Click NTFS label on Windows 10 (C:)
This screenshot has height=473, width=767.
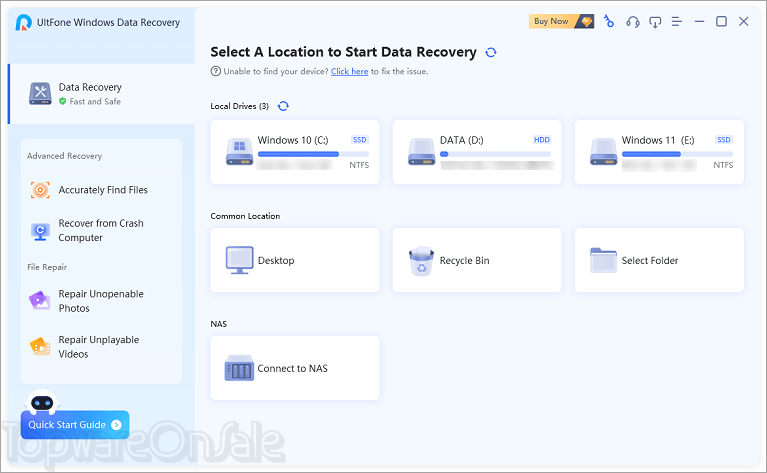[359, 165]
